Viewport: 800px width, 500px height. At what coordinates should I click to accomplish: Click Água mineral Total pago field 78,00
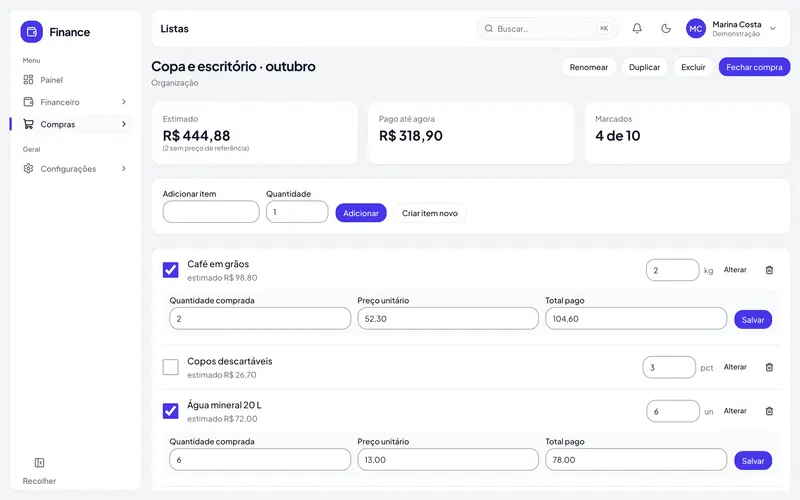(636, 459)
